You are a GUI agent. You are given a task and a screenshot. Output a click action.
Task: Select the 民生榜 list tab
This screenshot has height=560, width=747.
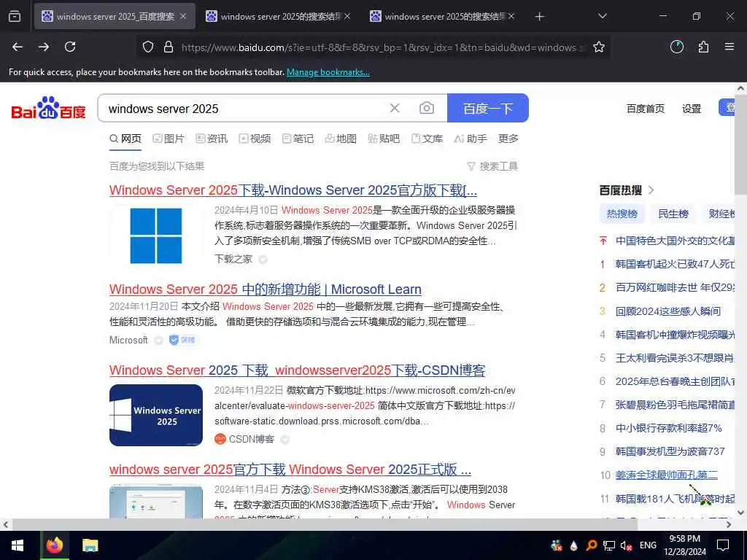click(673, 214)
